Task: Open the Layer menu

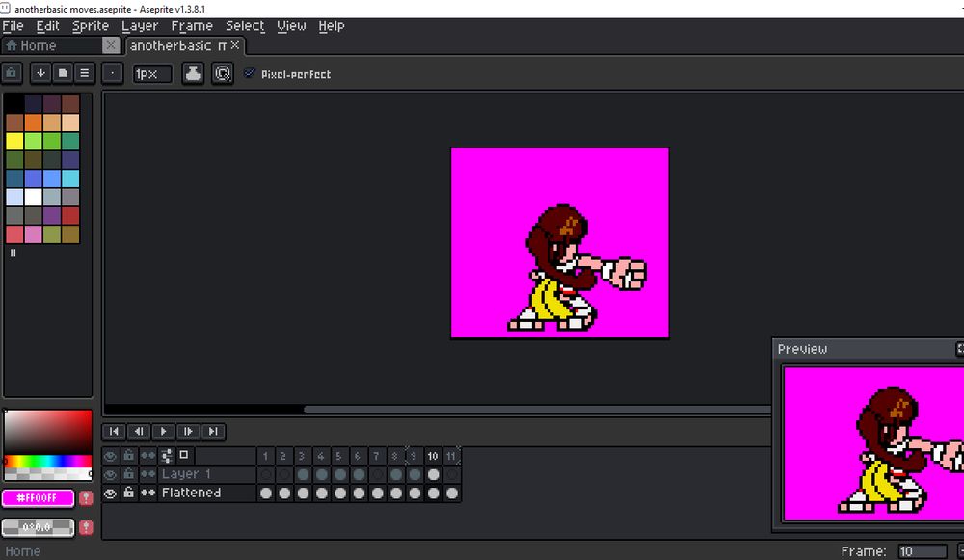Action: [x=140, y=26]
